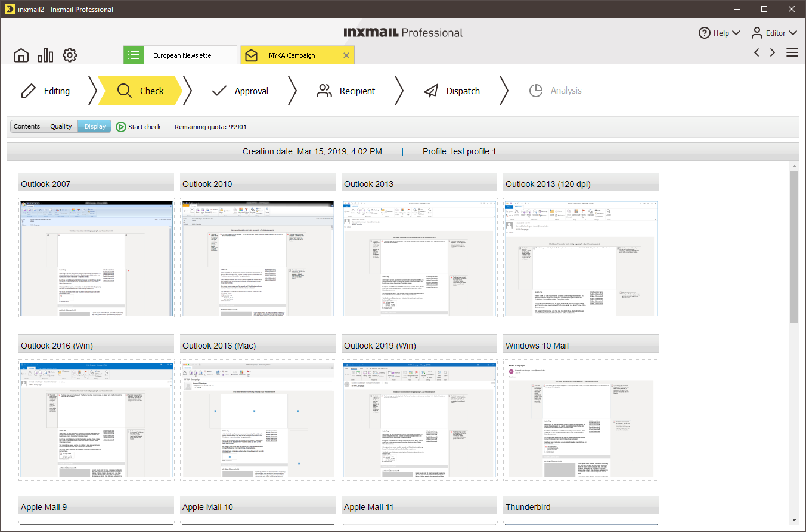This screenshot has width=806, height=532.
Task: Open the reports bar chart icon
Action: (x=45, y=55)
